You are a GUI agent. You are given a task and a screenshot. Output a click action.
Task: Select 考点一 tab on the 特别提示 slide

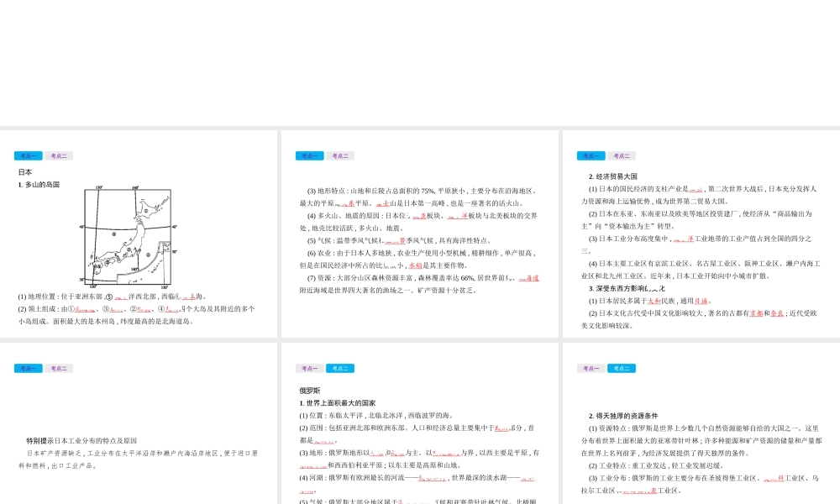pyautogui.click(x=29, y=368)
